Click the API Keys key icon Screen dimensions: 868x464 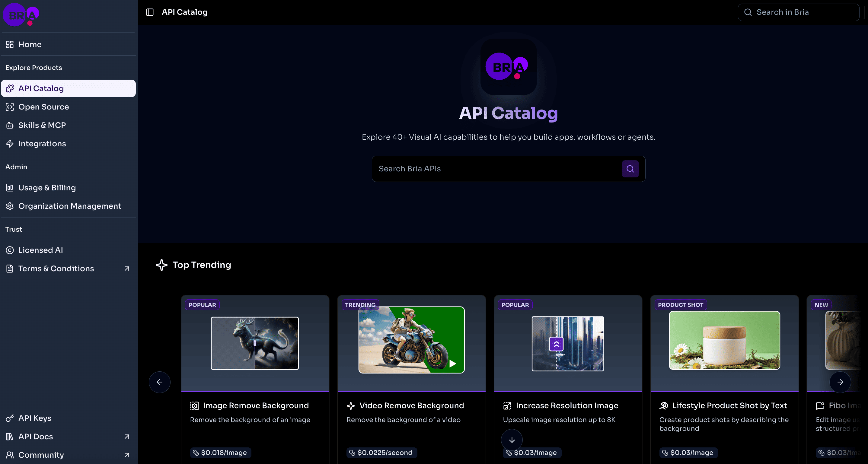(10, 418)
